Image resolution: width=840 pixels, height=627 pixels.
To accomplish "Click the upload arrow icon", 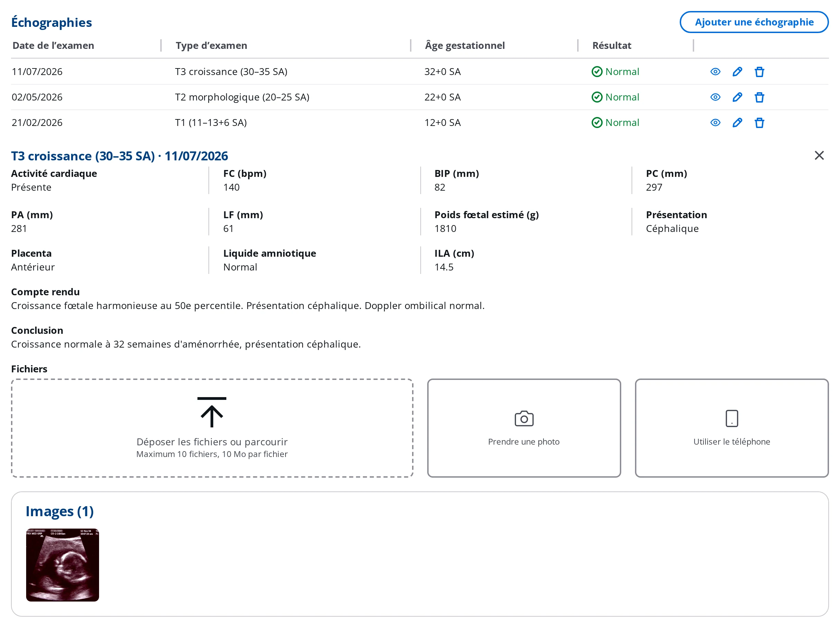I will [x=212, y=412].
